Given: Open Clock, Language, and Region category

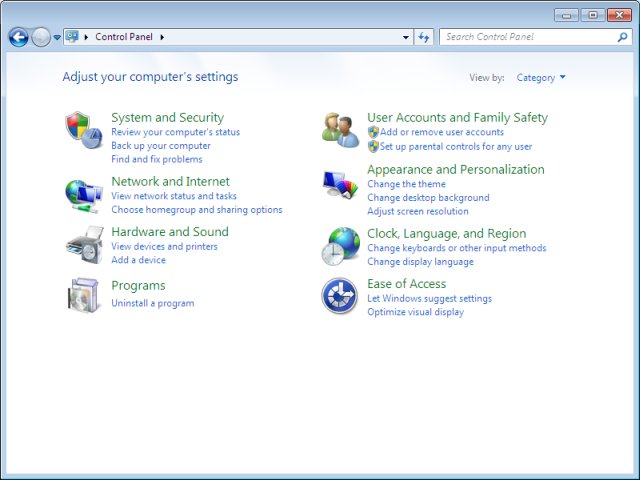Looking at the screenshot, I should click(x=447, y=233).
